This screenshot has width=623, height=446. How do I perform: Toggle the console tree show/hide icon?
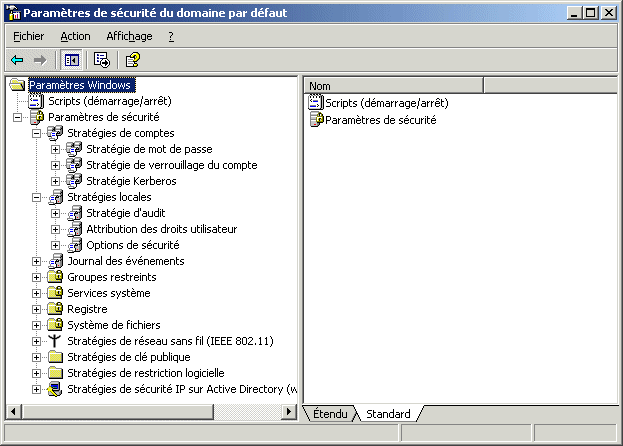(72, 60)
